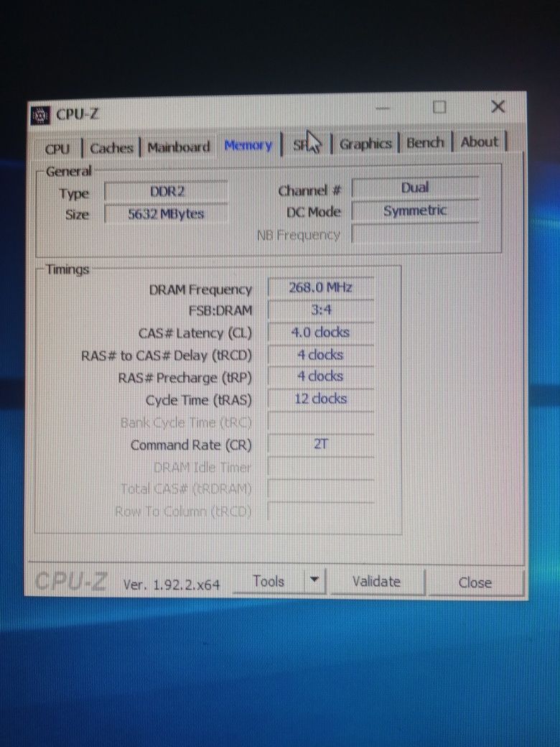Click the tRAS value 12 clocks

(321, 399)
